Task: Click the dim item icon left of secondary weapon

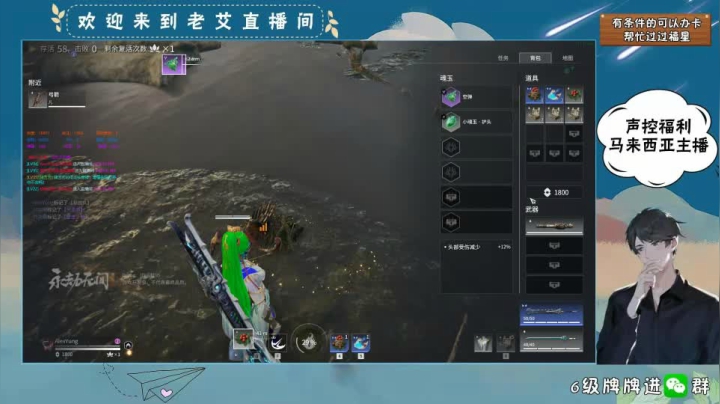Action: (506, 343)
